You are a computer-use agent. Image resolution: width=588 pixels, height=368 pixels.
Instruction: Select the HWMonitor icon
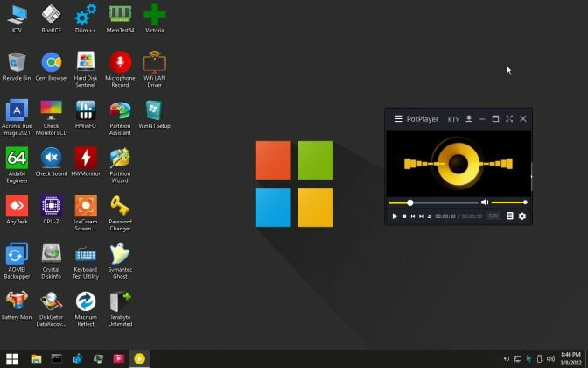(86, 162)
